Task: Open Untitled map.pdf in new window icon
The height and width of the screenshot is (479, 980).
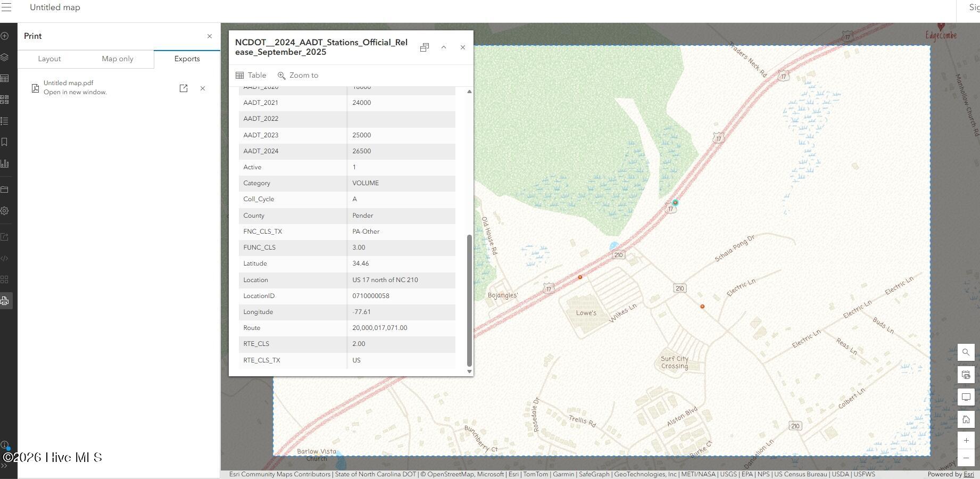Action: click(x=184, y=88)
